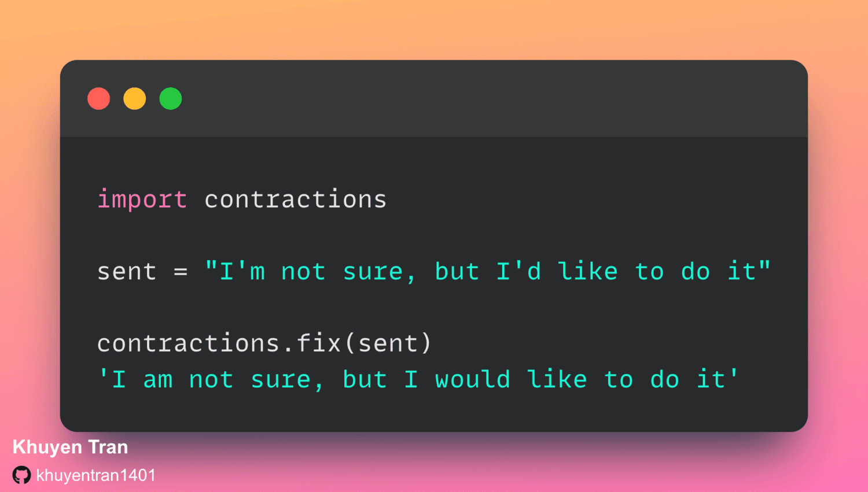Click the red close dot
The width and height of the screenshot is (868, 492).
(x=99, y=99)
